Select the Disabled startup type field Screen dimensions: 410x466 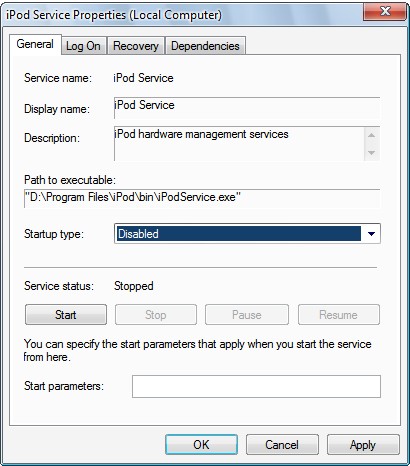[247, 234]
